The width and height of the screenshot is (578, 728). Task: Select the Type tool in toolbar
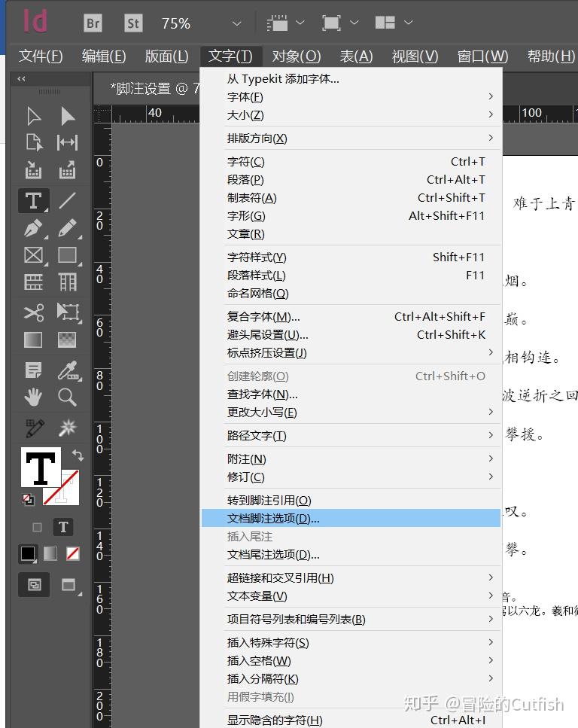33,200
